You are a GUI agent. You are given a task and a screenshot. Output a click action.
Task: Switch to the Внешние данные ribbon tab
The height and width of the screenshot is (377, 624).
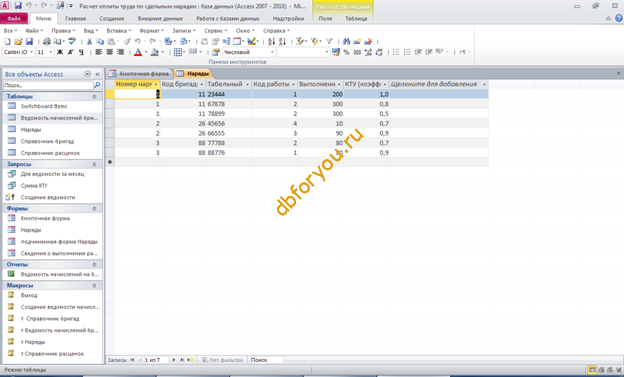pos(160,18)
